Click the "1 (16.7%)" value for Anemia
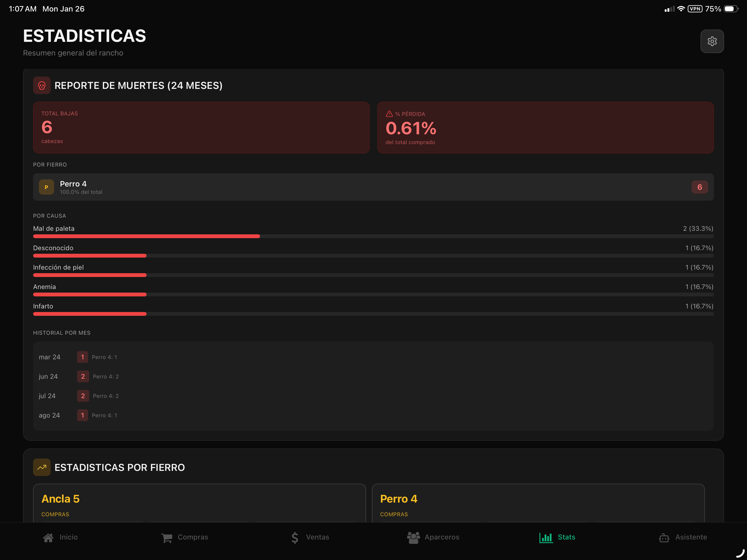 point(699,287)
